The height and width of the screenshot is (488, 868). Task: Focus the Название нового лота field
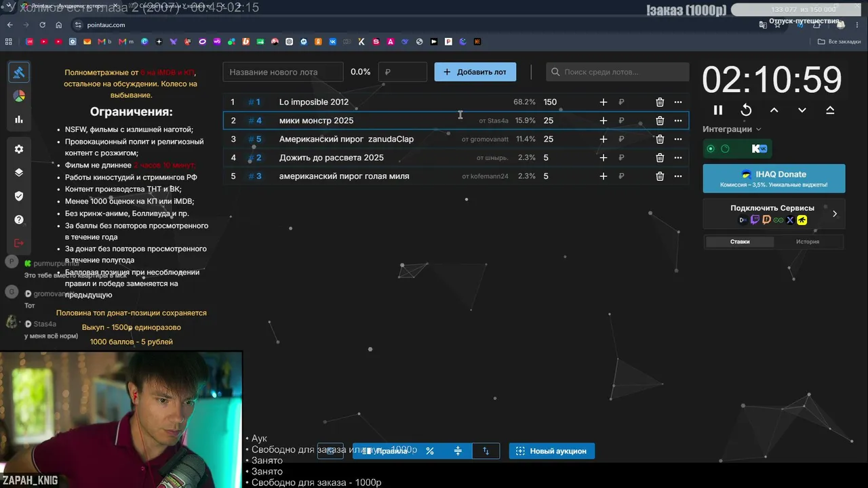click(283, 72)
